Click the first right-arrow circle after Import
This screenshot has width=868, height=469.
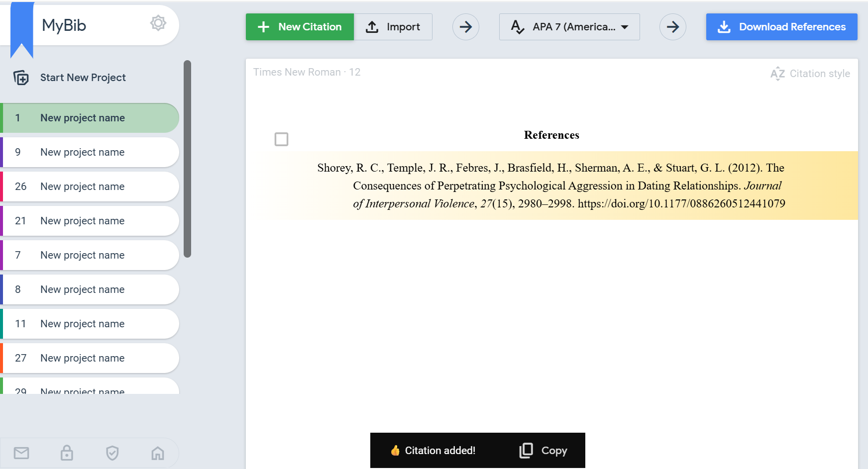[x=465, y=27]
